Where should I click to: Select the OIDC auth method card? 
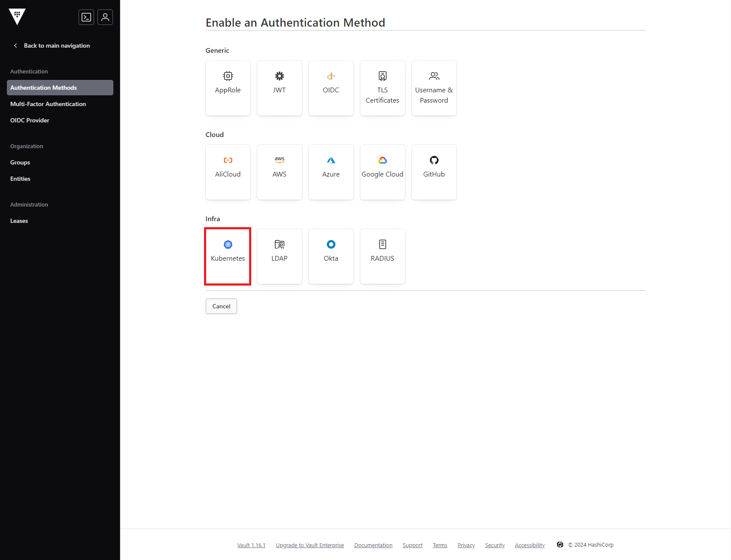click(331, 88)
